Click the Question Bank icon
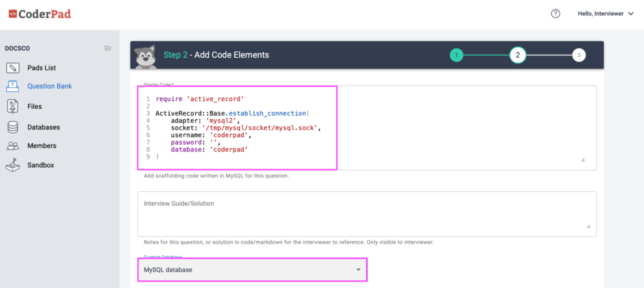This screenshot has height=288, width=644. click(x=13, y=86)
